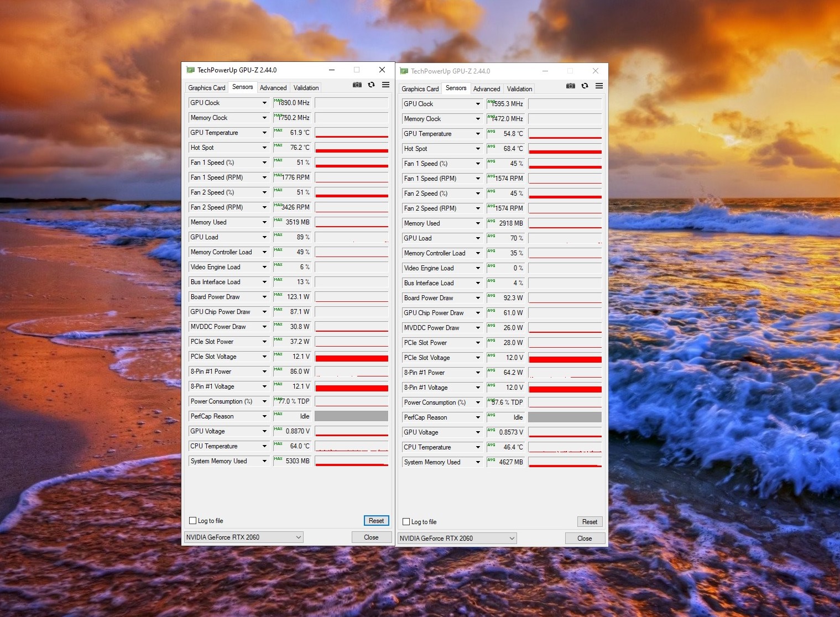The height and width of the screenshot is (617, 840).
Task: Expand the GPU Clock sensor dropdown in right window
Action: (478, 104)
